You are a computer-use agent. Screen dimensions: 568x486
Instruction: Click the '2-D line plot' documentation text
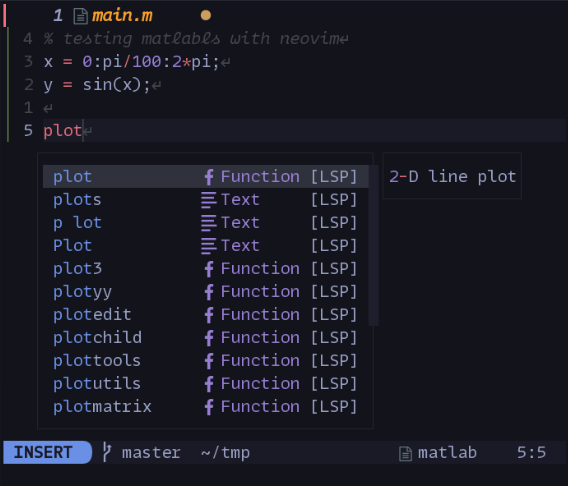[x=452, y=177]
